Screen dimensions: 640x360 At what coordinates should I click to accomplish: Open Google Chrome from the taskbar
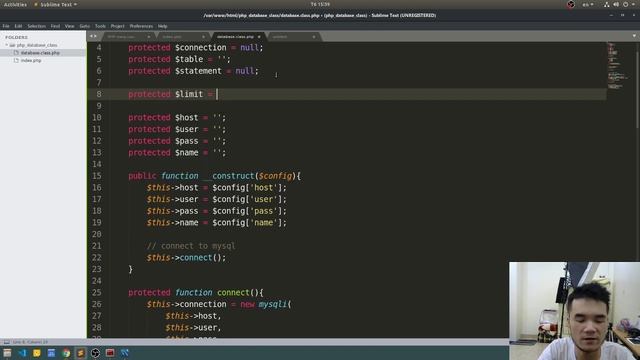(x=66, y=353)
